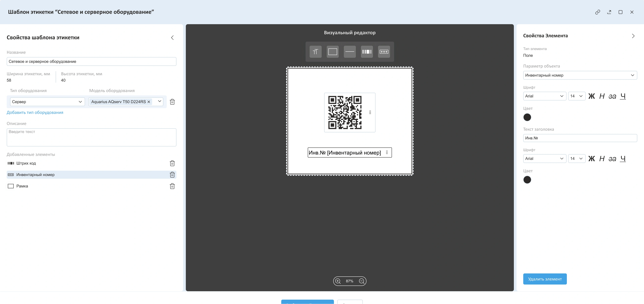Select Рамка in added elements list
Image resolution: width=644 pixels, height=304 pixels.
[x=22, y=186]
